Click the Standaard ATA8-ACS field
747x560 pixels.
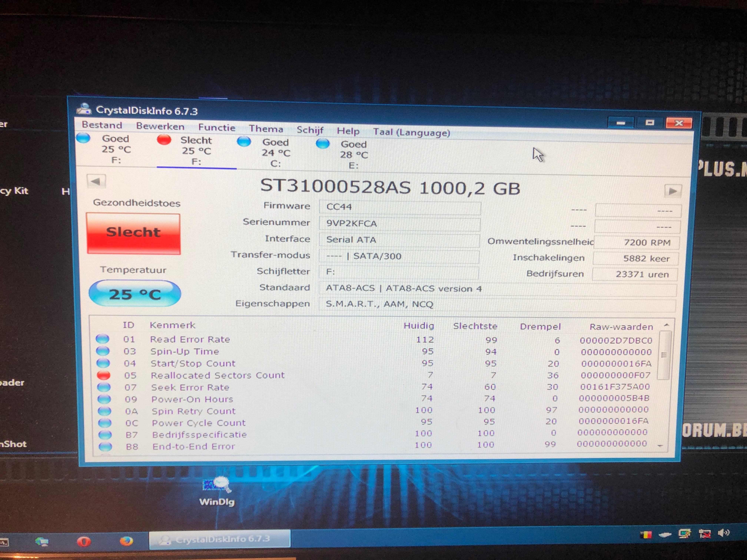(498, 289)
